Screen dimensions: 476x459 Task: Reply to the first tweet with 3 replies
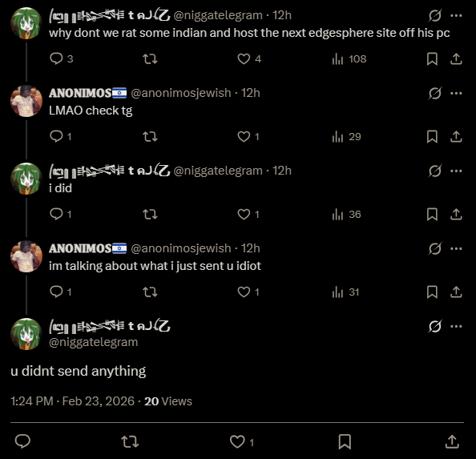click(61, 58)
